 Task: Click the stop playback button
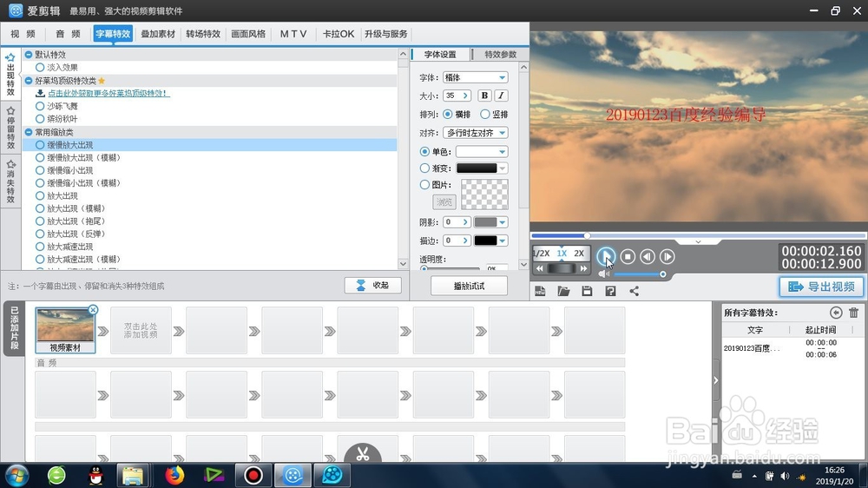click(628, 256)
